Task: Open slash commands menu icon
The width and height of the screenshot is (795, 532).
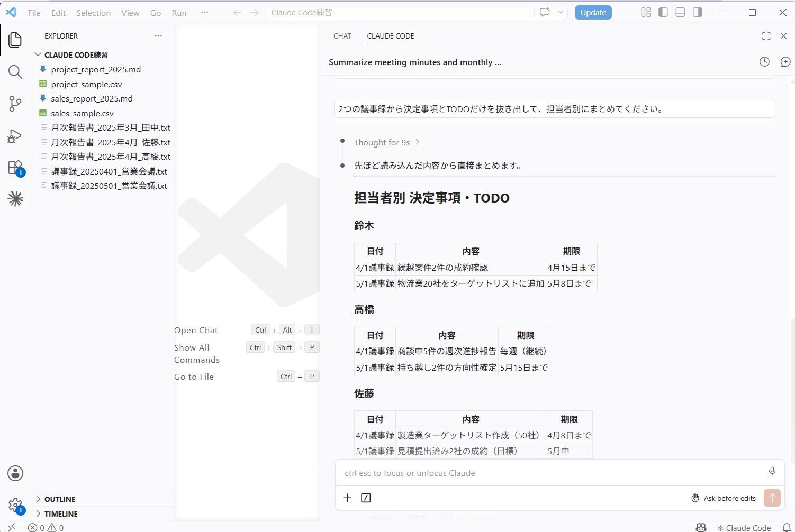Action: point(366,498)
